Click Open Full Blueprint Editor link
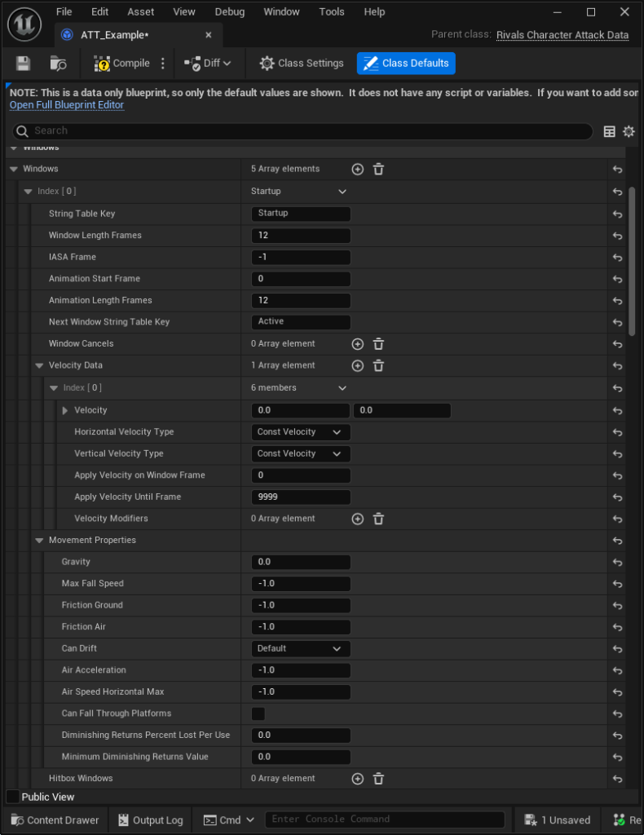Screen dimensions: 644x835 coord(67,105)
